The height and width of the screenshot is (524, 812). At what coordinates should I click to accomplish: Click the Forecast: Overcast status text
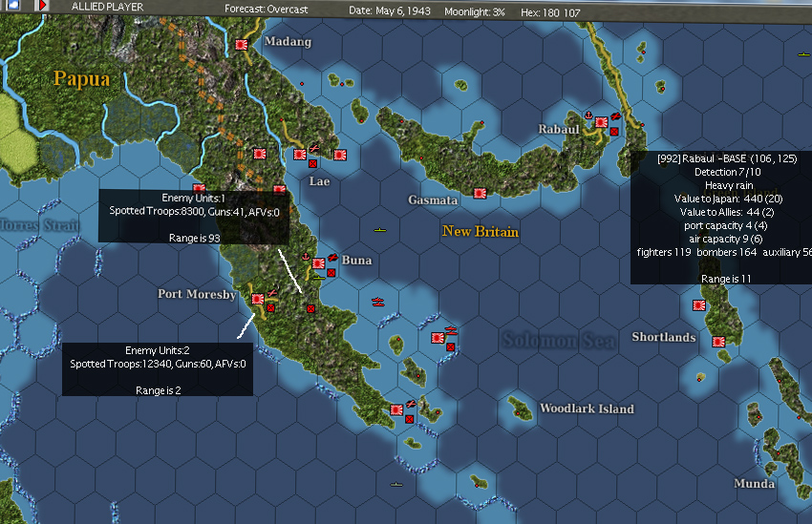[267, 10]
